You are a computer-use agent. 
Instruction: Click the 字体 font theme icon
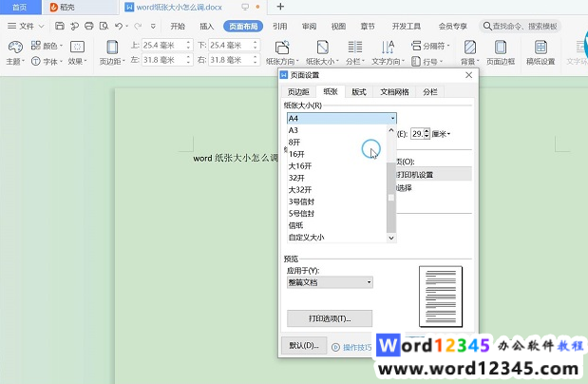pyautogui.click(x=36, y=61)
